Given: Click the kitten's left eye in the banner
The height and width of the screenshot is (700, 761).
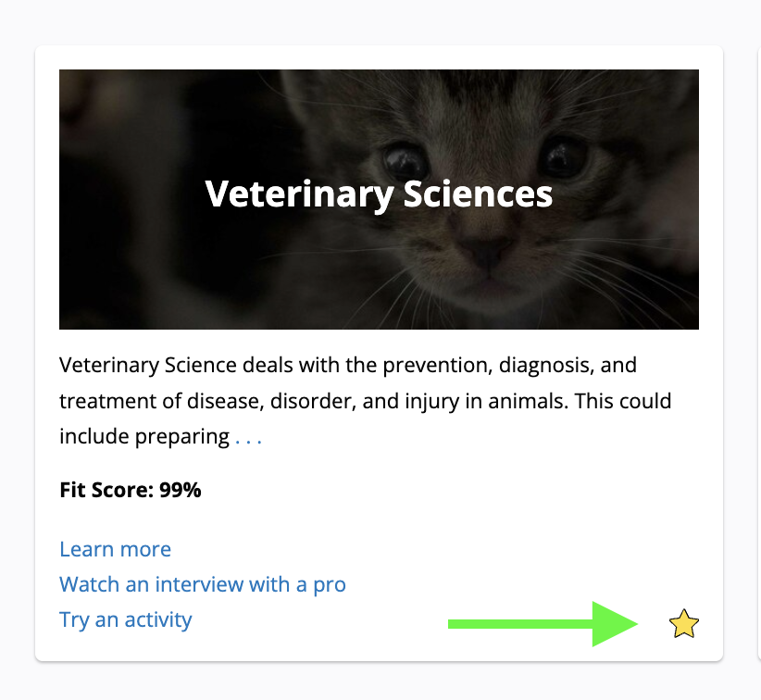Looking at the screenshot, I should pyautogui.click(x=405, y=157).
